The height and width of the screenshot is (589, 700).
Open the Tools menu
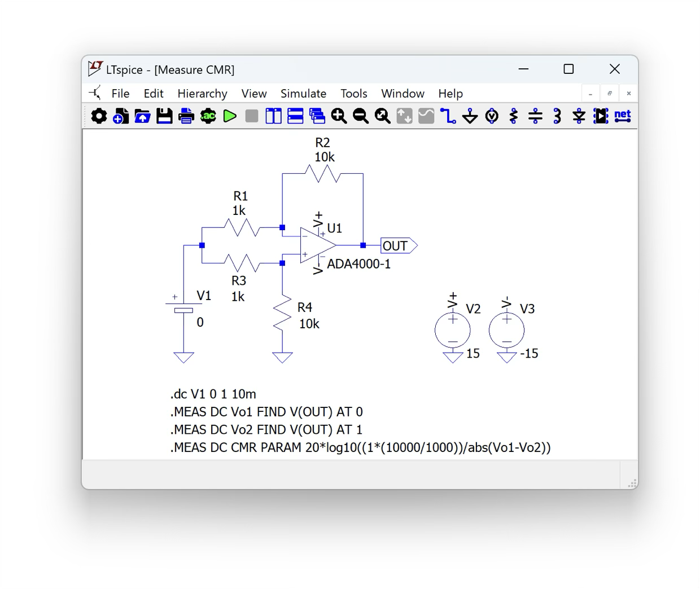354,94
